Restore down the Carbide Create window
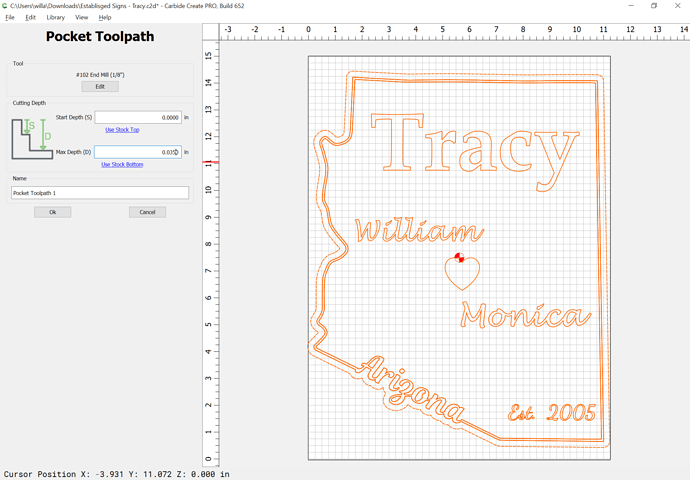 (654, 6)
